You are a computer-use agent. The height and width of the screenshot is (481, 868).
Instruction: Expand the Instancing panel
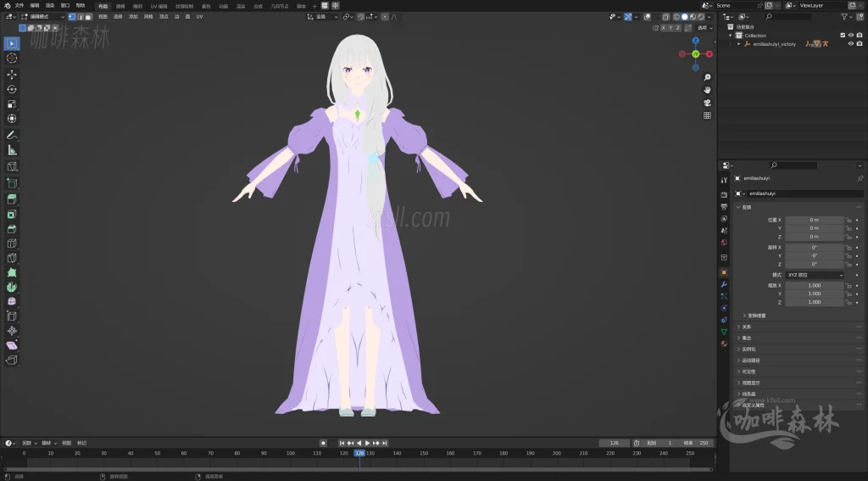pyautogui.click(x=798, y=350)
